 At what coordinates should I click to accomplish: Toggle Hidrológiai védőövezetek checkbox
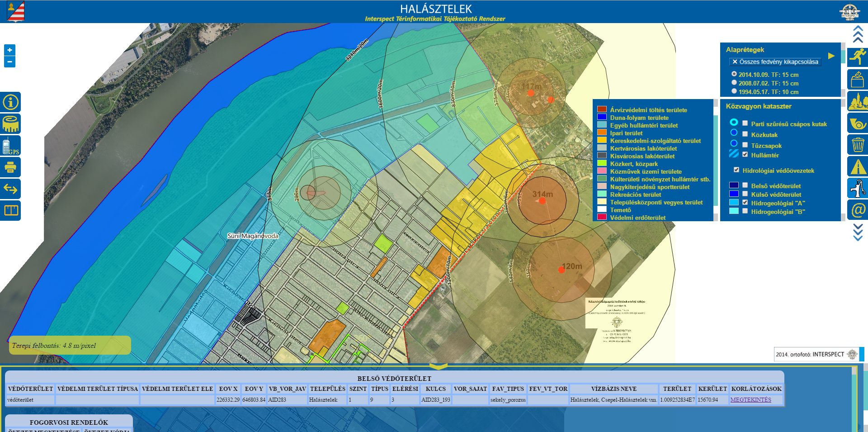(736, 170)
